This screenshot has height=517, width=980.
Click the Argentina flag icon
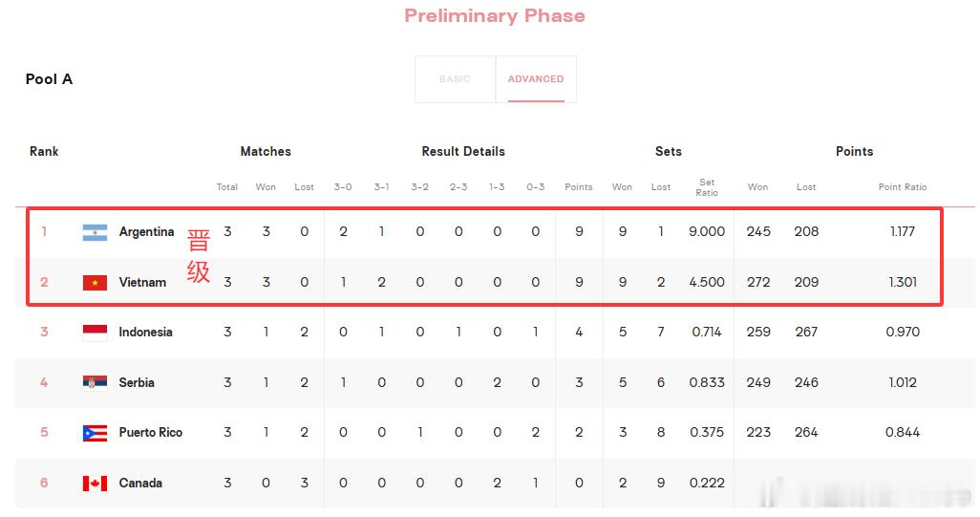[95, 232]
